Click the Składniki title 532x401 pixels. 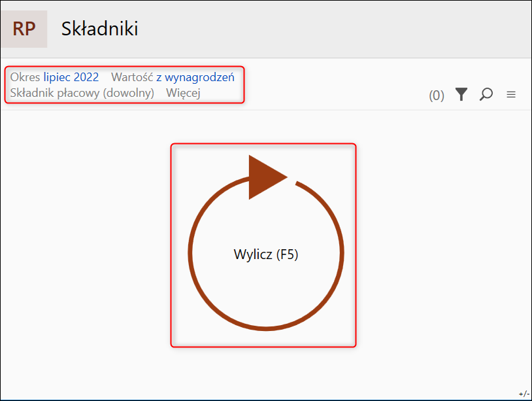coord(100,29)
